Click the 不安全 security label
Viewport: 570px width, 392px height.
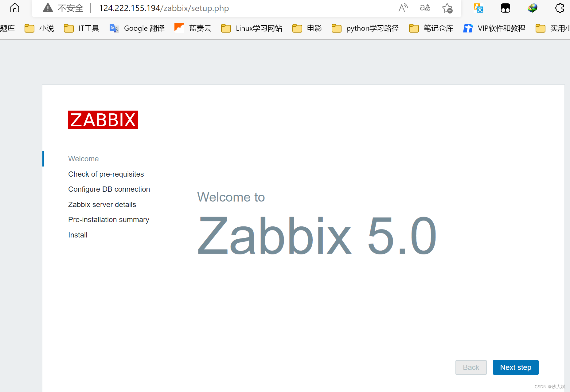pos(70,8)
